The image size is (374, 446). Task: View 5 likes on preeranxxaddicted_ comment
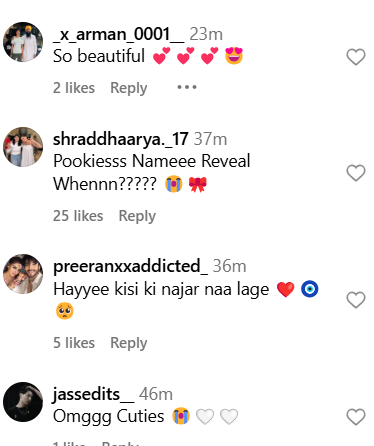tap(74, 343)
